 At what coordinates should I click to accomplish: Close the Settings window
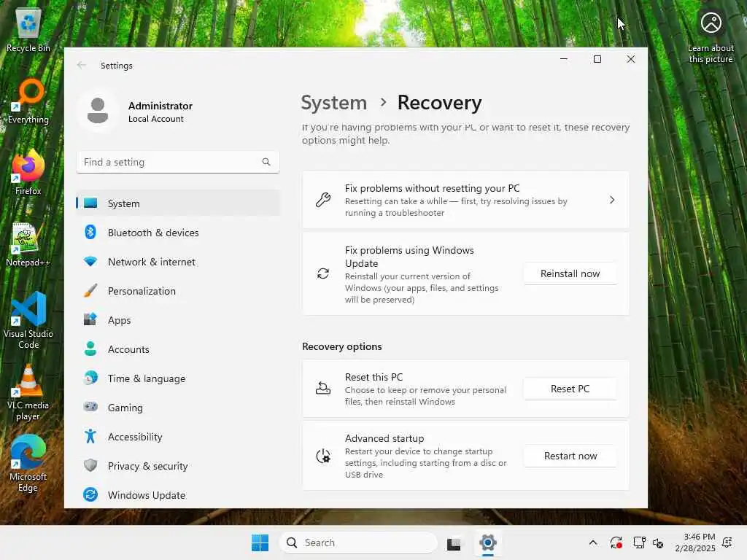coord(631,59)
